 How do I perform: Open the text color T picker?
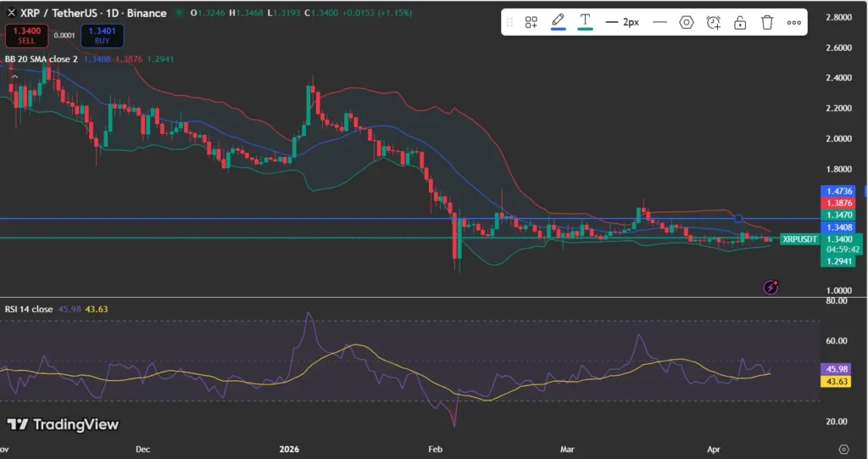(x=585, y=21)
